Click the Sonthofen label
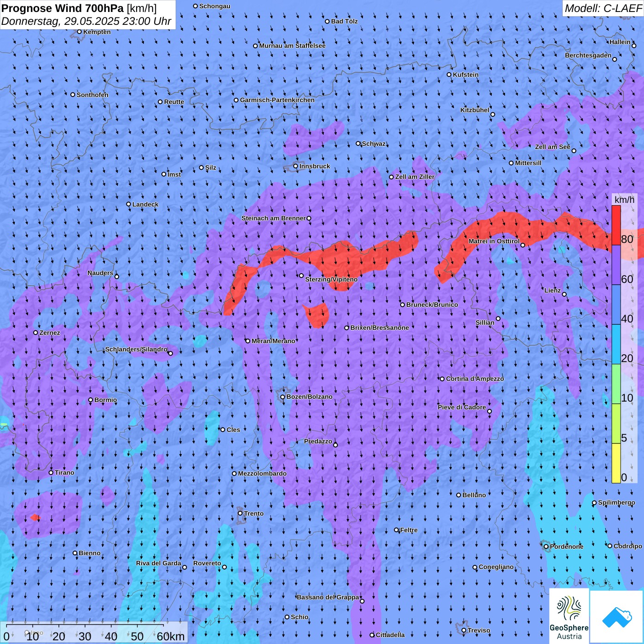644x644 pixels. pos(92,95)
